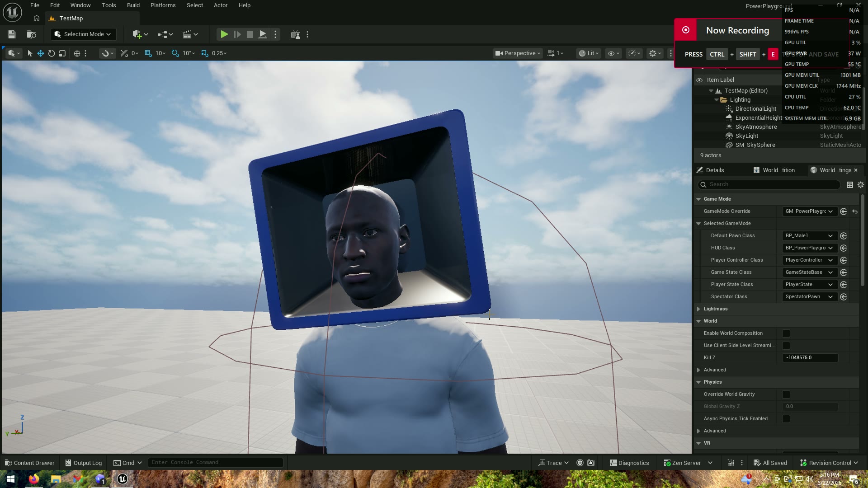Image resolution: width=868 pixels, height=488 pixels.
Task: Open the Browse content icon in the toolbar
Action: tap(31, 34)
